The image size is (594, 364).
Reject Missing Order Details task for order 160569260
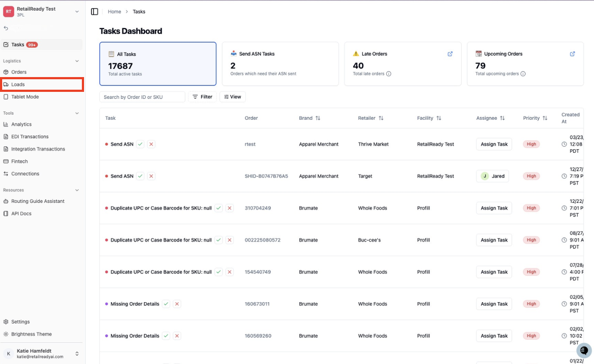coord(177,336)
